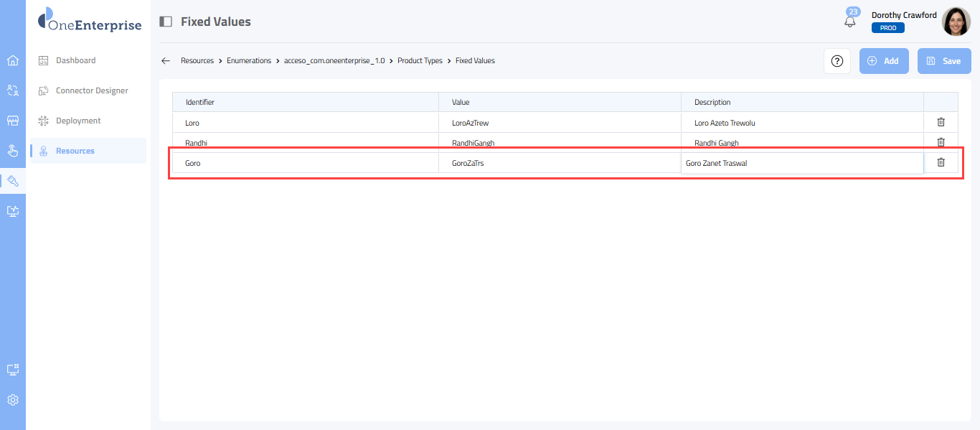Open settings gear icon in left rail
The height and width of the screenshot is (430, 980).
(x=12, y=400)
